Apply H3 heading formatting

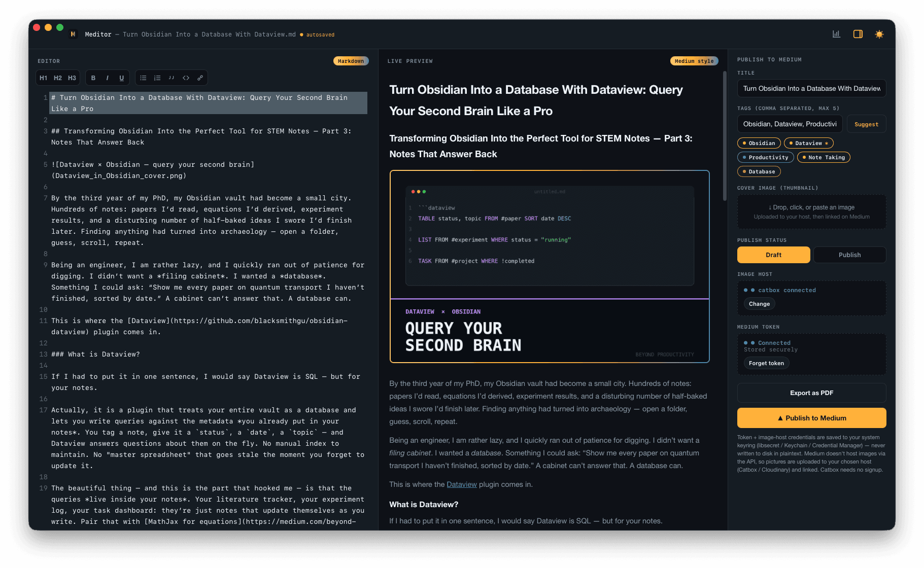(x=72, y=78)
